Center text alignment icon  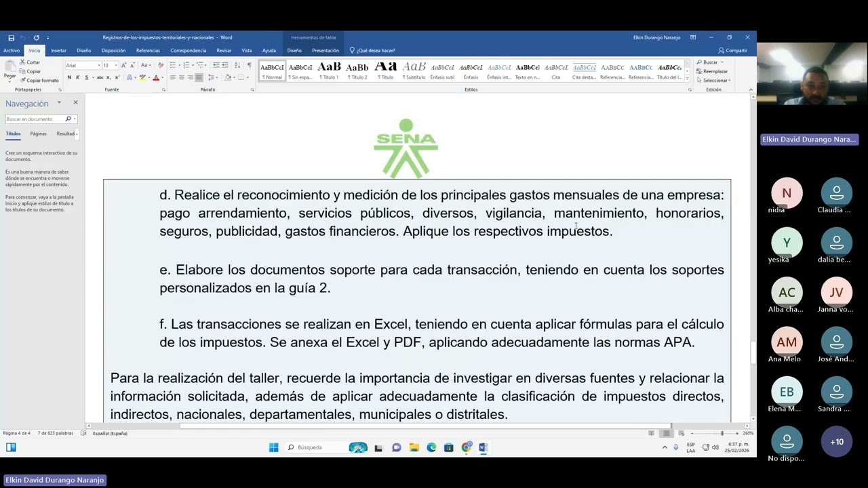click(x=182, y=77)
